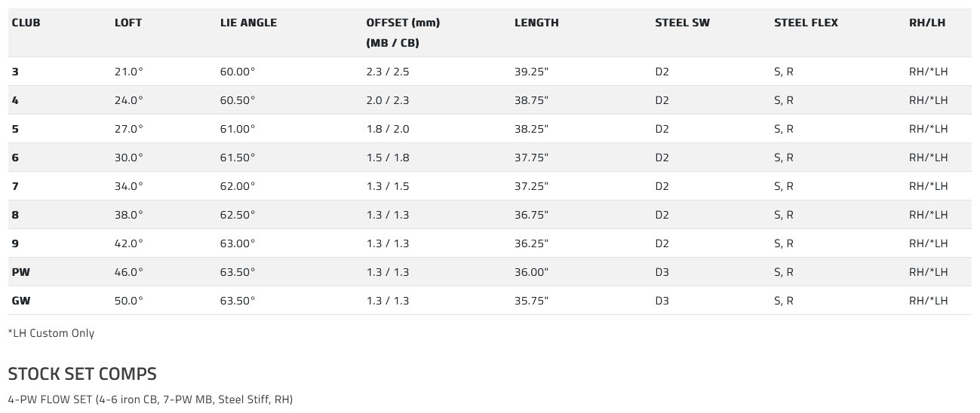The height and width of the screenshot is (413, 980).
Task: Click the OFFSET (mm) column header
Action: 403,23
